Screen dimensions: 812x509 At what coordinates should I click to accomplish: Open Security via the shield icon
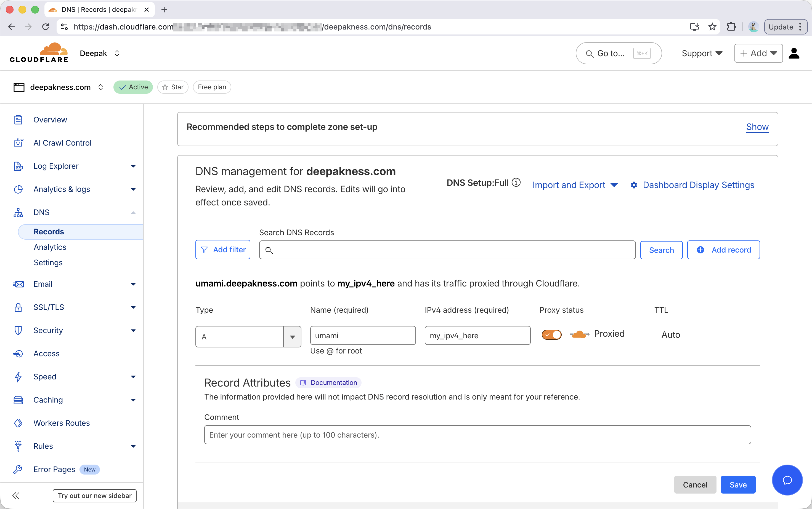coord(18,330)
